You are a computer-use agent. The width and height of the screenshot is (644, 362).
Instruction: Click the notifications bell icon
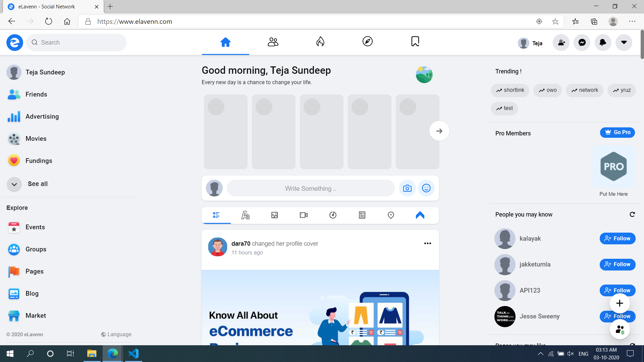(x=603, y=43)
